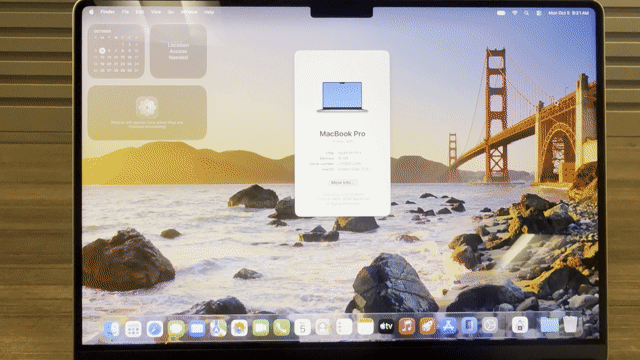
Task: Open the iPhone Mirroring Dock icon
Action: (469, 326)
